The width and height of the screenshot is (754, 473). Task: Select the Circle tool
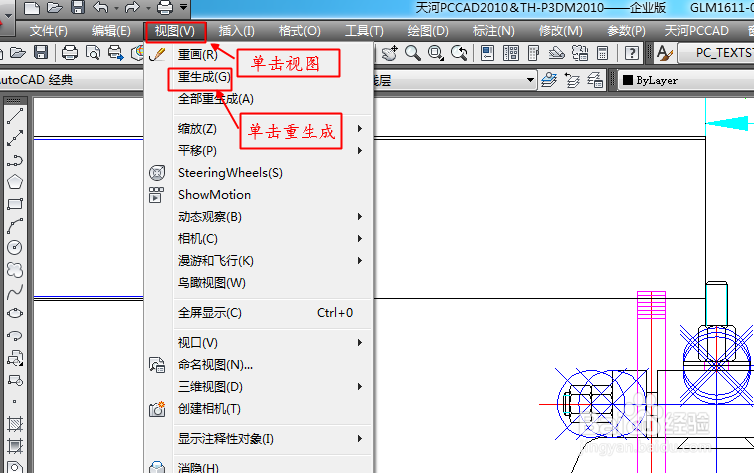point(15,248)
